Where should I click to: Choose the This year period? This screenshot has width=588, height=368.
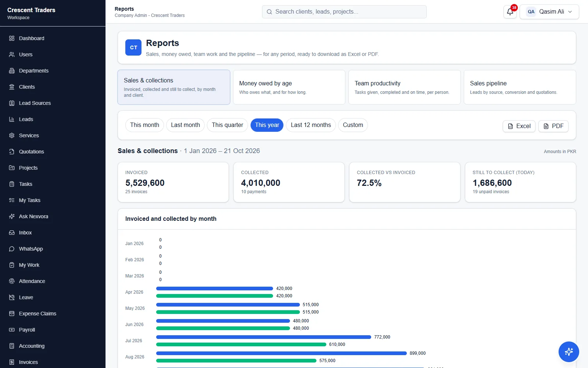pyautogui.click(x=267, y=125)
